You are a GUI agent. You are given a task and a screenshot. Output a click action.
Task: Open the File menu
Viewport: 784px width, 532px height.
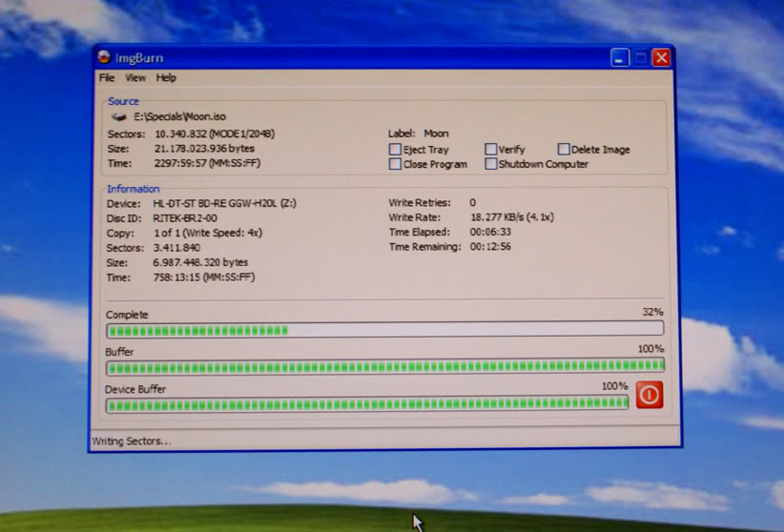click(107, 78)
